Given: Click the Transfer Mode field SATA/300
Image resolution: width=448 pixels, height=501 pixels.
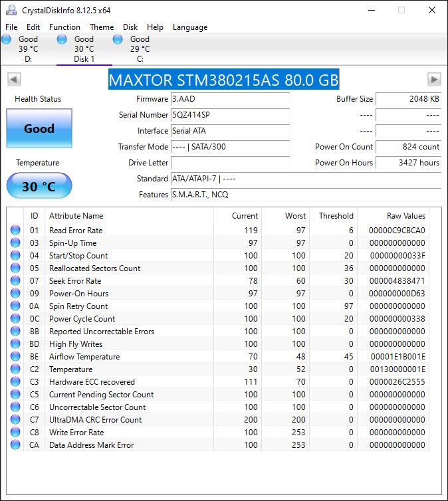Looking at the screenshot, I should [x=231, y=147].
